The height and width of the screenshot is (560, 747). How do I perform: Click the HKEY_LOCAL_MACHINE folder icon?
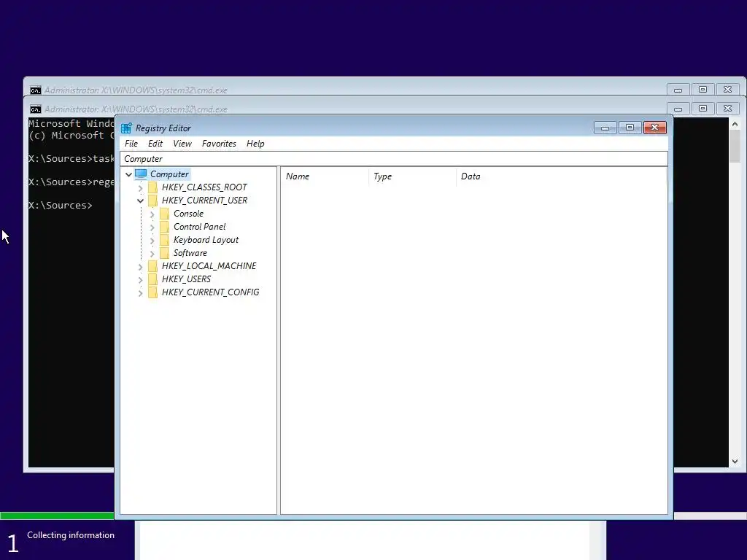click(x=152, y=266)
